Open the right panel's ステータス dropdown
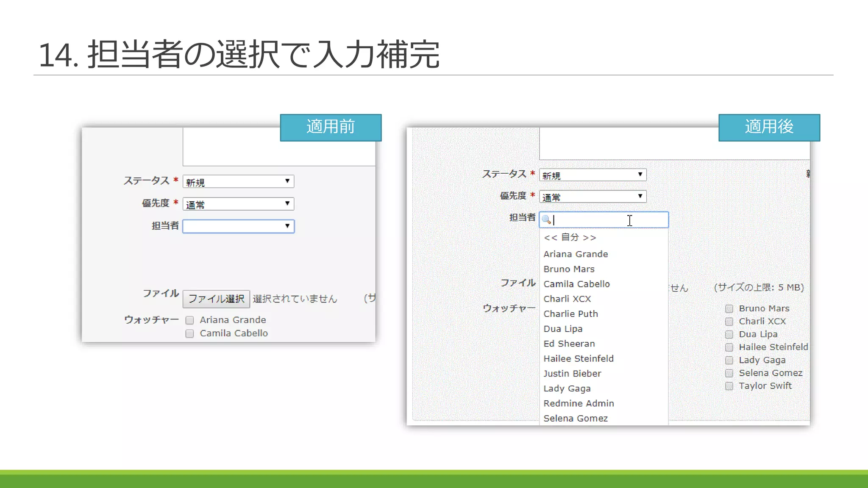 [x=593, y=175]
